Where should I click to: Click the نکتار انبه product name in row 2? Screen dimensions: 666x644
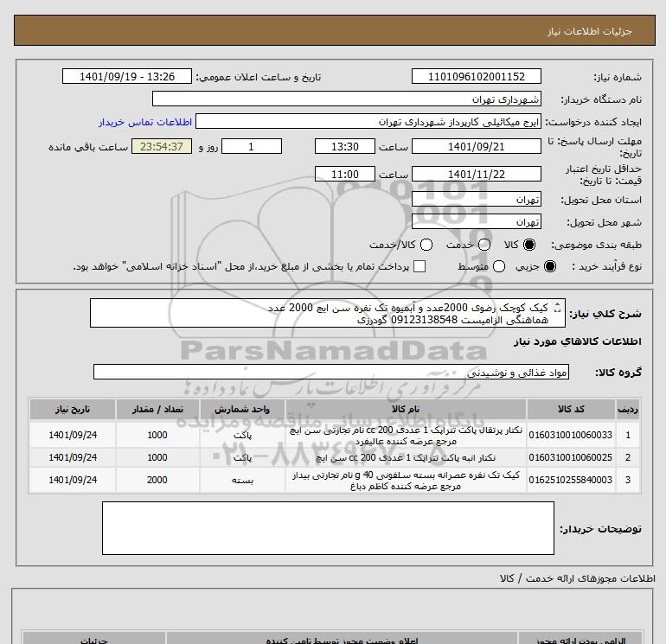click(x=406, y=458)
